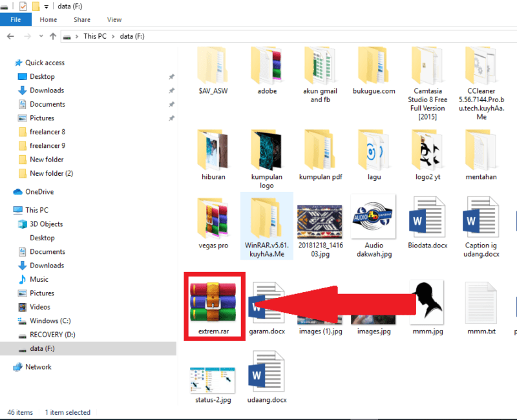Image resolution: width=517 pixels, height=420 pixels.
Task: Expand chevron before This PC breadcrumb
Action: point(76,36)
